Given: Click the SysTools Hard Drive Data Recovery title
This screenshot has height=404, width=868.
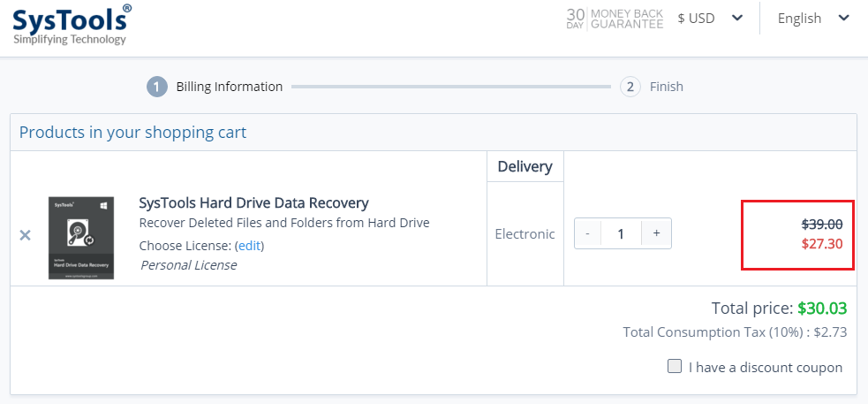Looking at the screenshot, I should click(x=253, y=202).
